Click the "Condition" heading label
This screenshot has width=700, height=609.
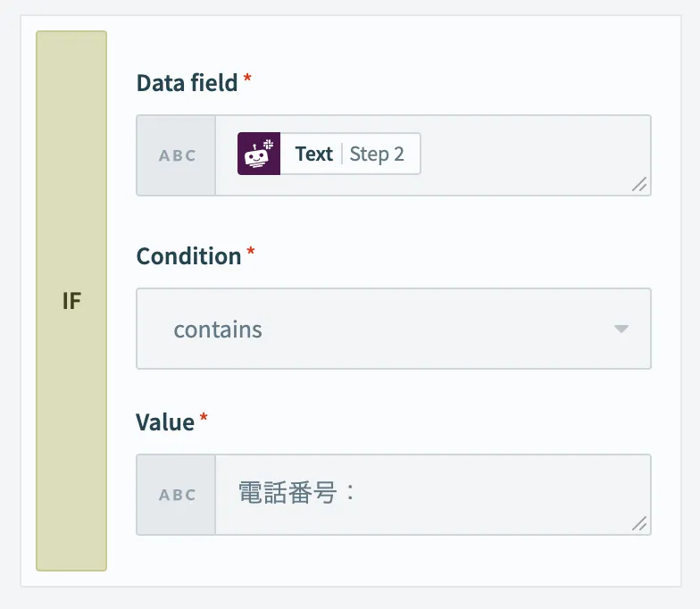point(188,256)
